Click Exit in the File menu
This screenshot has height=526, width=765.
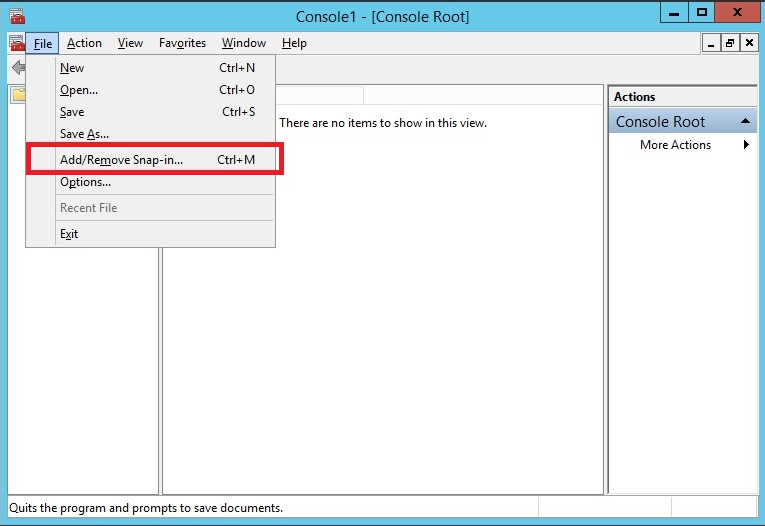(69, 234)
